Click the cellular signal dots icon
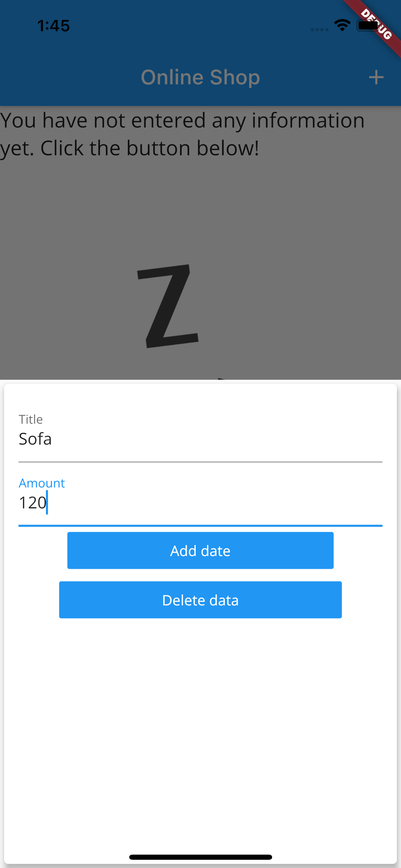401x868 pixels. click(319, 30)
